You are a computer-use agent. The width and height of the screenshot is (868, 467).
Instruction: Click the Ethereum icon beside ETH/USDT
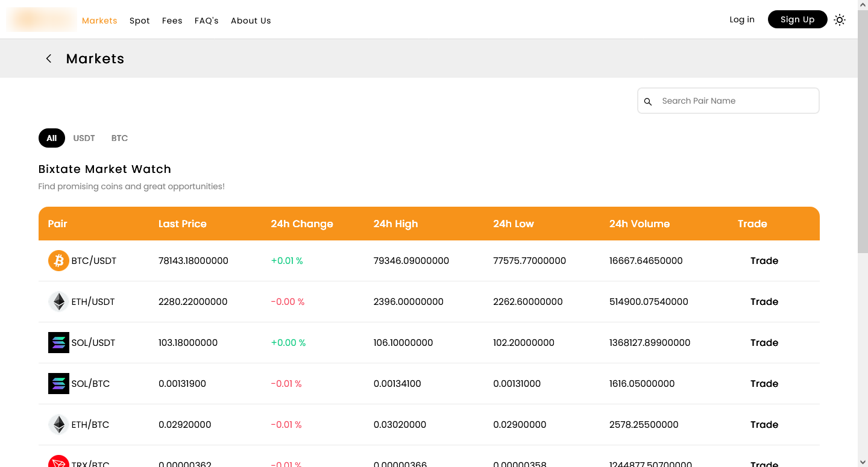(58, 301)
